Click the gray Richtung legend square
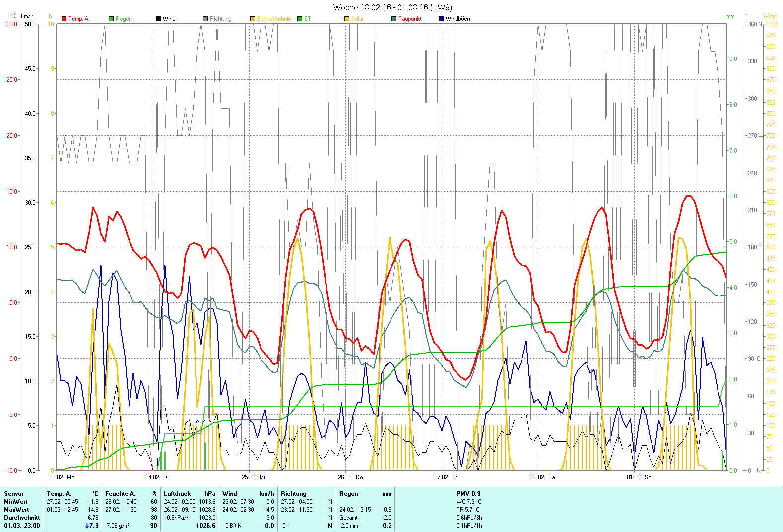Image resolution: width=783 pixels, height=532 pixels. point(205,19)
